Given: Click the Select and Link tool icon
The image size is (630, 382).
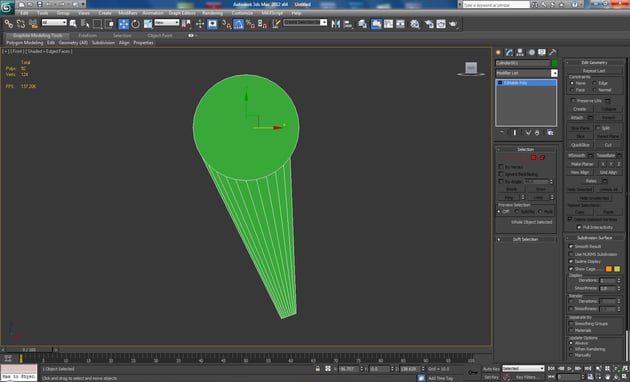Looking at the screenshot, I should coord(8,24).
